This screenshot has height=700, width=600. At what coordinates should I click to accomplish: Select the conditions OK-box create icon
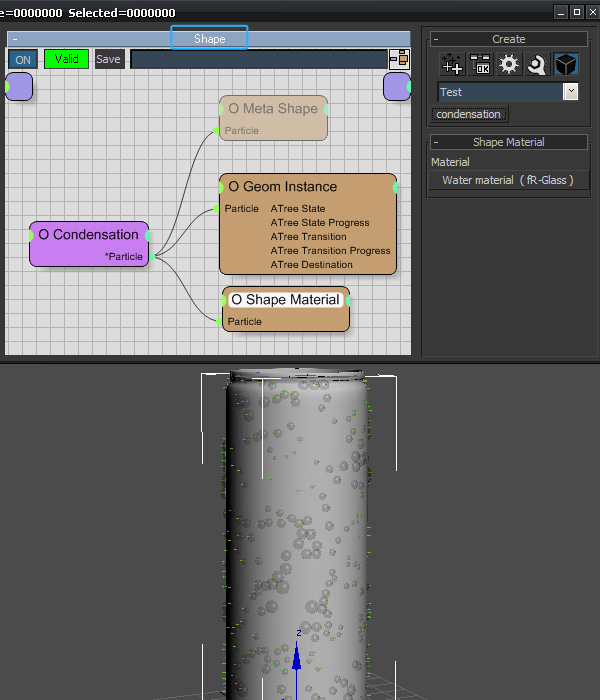(x=480, y=64)
